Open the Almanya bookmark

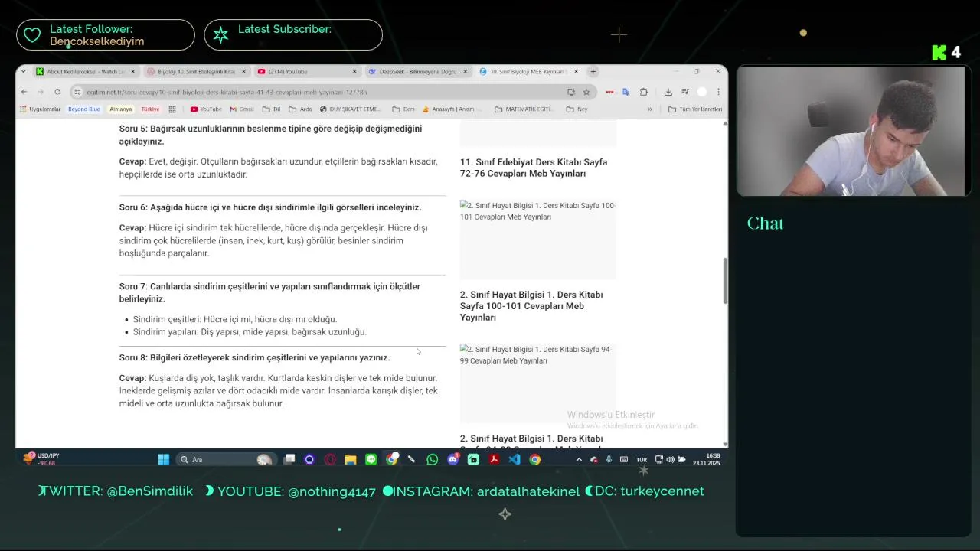[x=120, y=109]
